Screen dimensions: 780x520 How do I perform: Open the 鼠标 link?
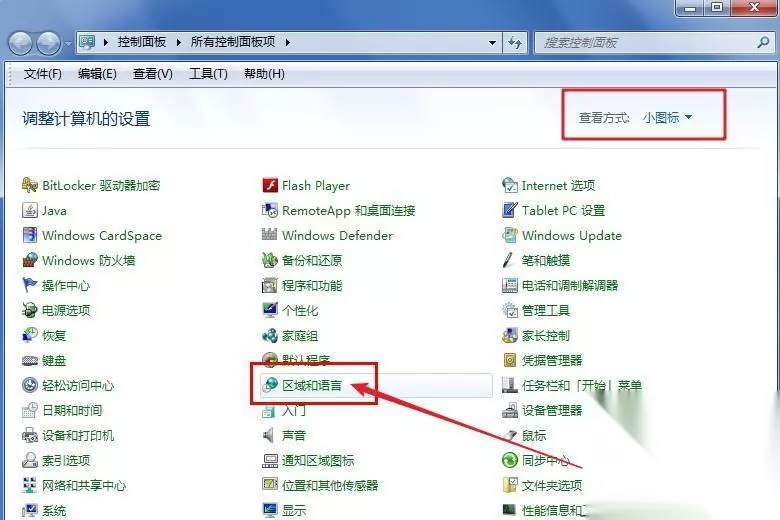tap(534, 435)
